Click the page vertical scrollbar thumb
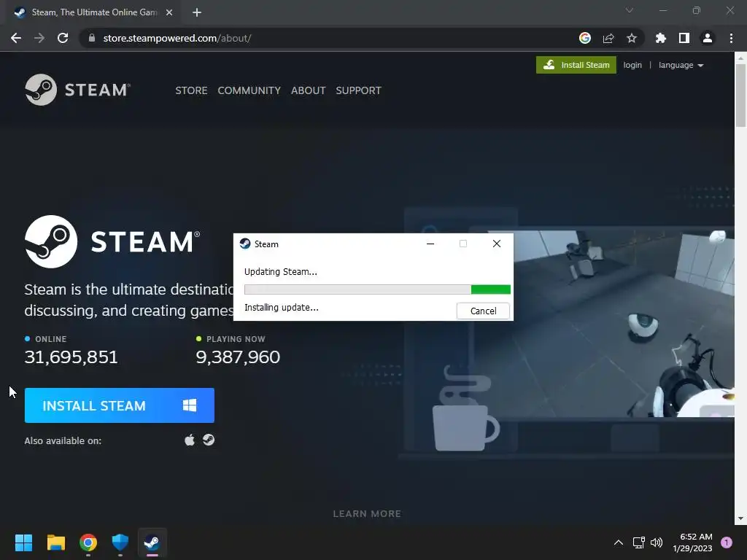The height and width of the screenshot is (560, 747). (x=740, y=96)
